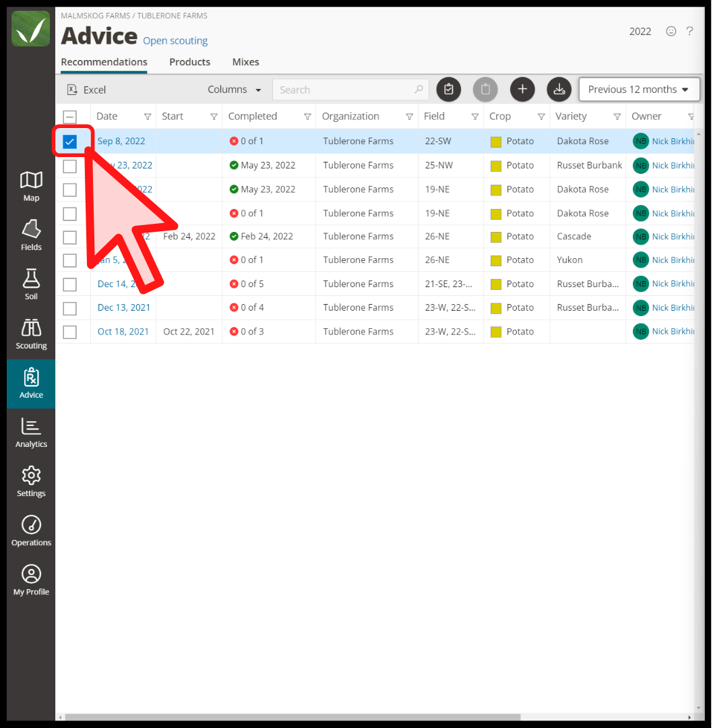
Task: Click the '0 of 4' completed status
Action: [x=251, y=307]
